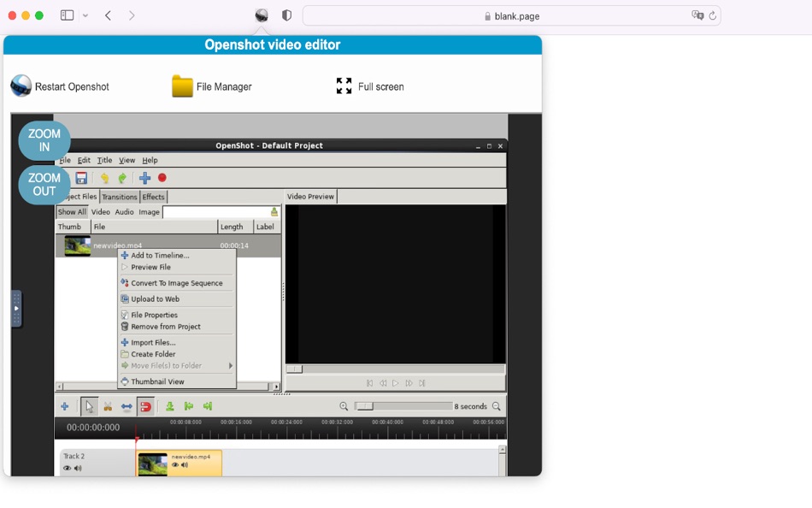Open the Help menu

pyautogui.click(x=150, y=160)
